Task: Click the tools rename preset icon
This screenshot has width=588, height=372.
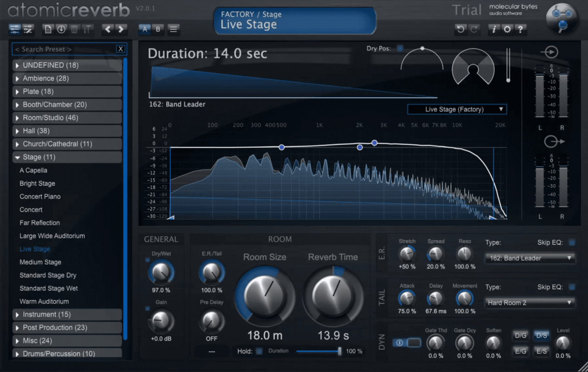Action: tap(87, 29)
